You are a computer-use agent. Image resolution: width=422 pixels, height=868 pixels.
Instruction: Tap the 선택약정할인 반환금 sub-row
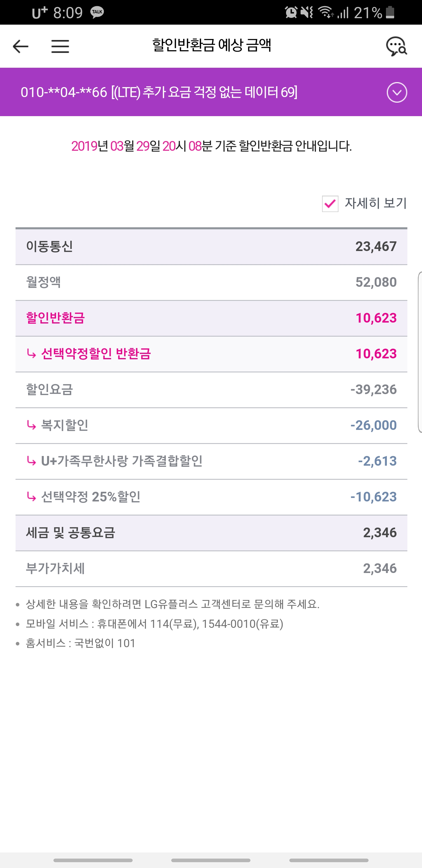coord(211,354)
